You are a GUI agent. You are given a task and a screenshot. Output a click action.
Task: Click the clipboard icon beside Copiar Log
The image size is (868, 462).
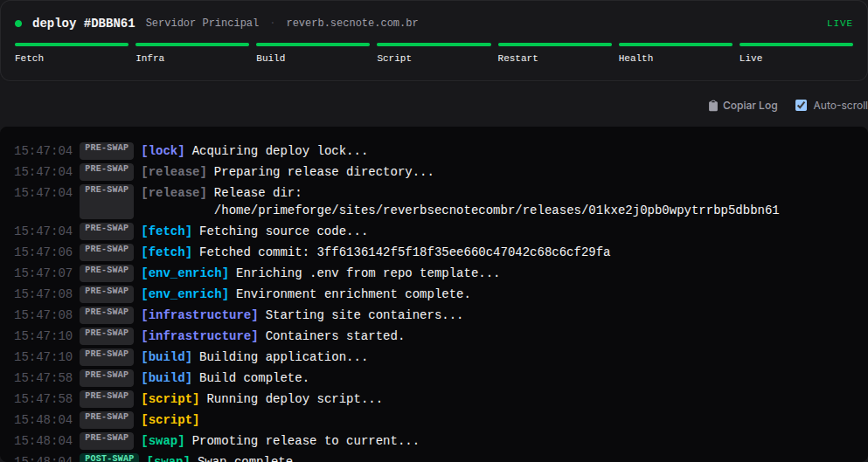(713, 106)
